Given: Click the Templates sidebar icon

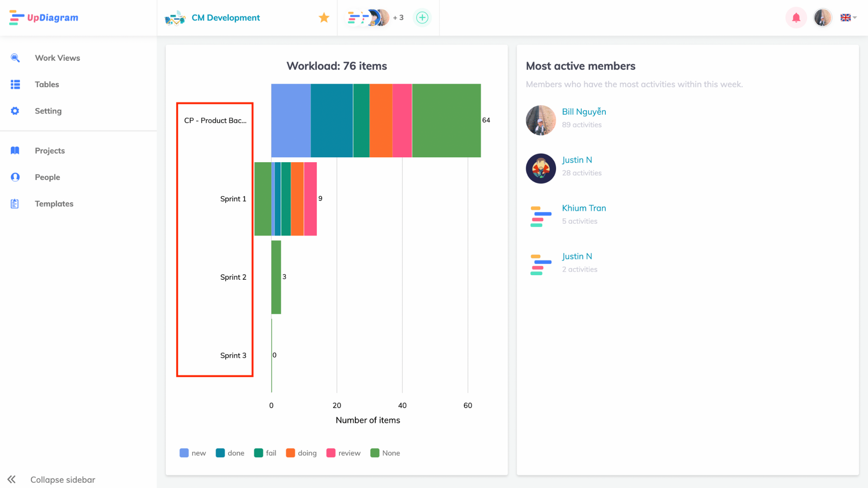Looking at the screenshot, I should pos(15,203).
